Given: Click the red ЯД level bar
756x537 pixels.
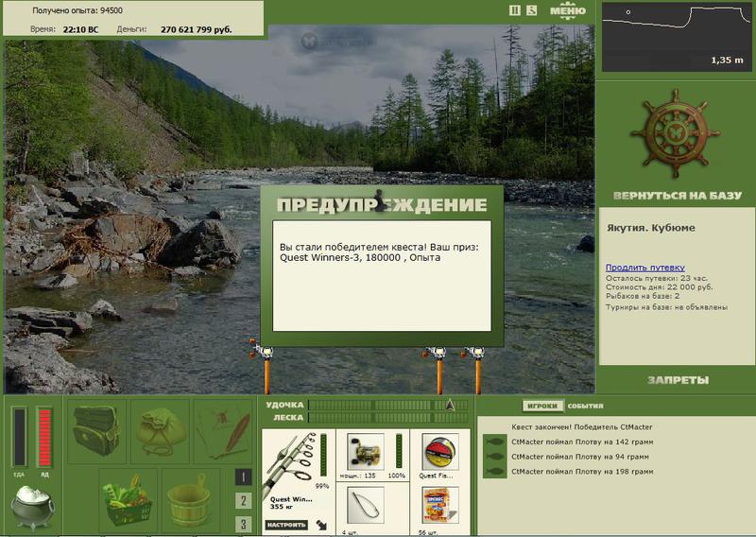Looking at the screenshot, I should [x=44, y=438].
